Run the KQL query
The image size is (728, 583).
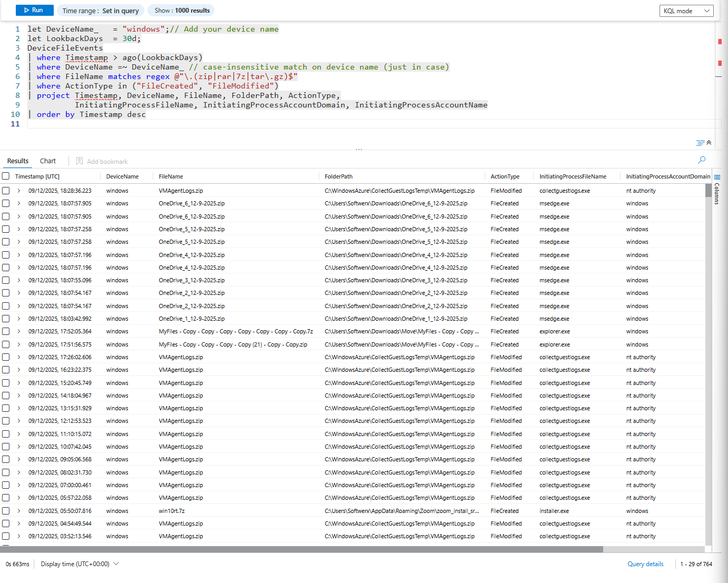(x=34, y=11)
